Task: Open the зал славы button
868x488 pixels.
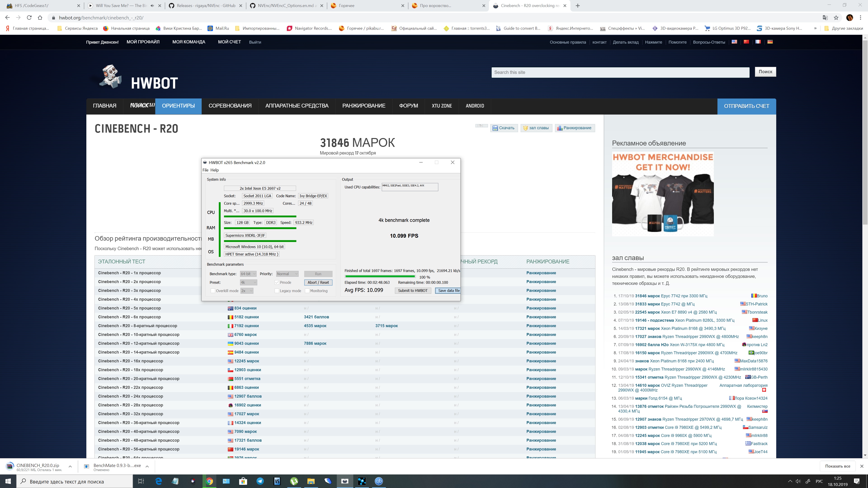Action: (x=536, y=128)
